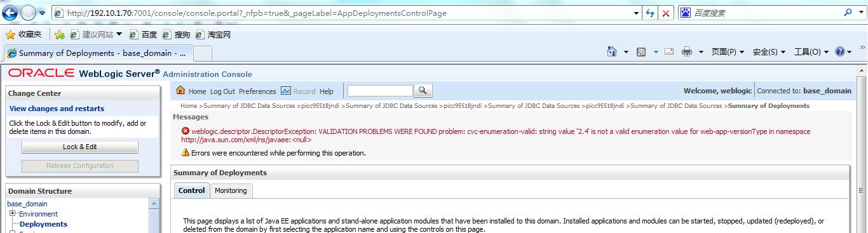Click the Oracle WebLogic Server logo

point(84,74)
